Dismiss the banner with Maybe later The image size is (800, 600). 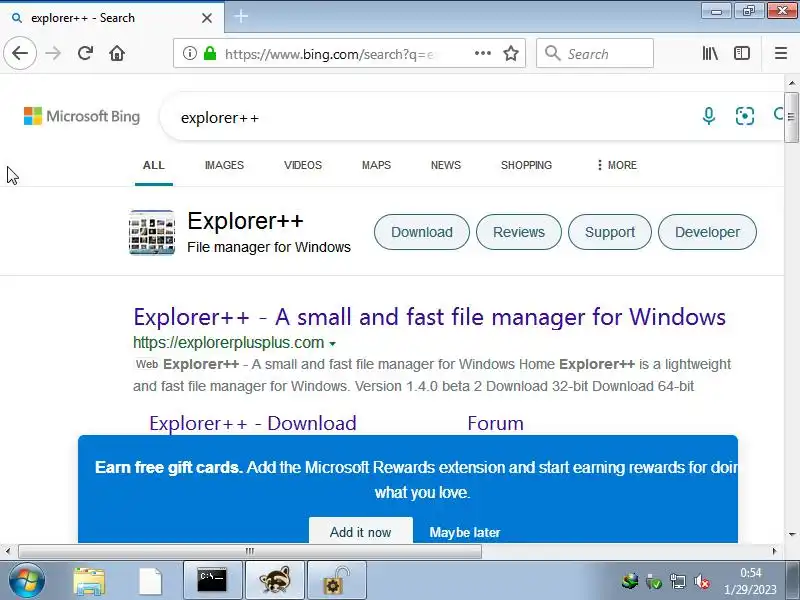(465, 532)
